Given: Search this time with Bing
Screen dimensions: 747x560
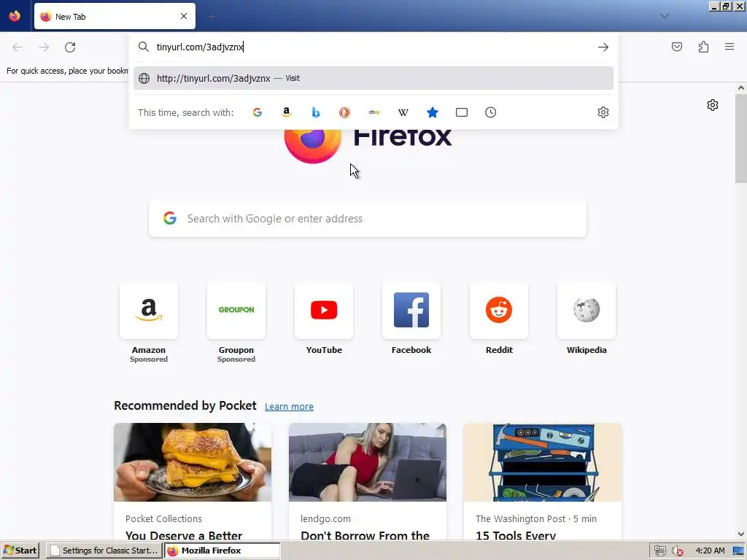Looking at the screenshot, I should click(x=315, y=112).
